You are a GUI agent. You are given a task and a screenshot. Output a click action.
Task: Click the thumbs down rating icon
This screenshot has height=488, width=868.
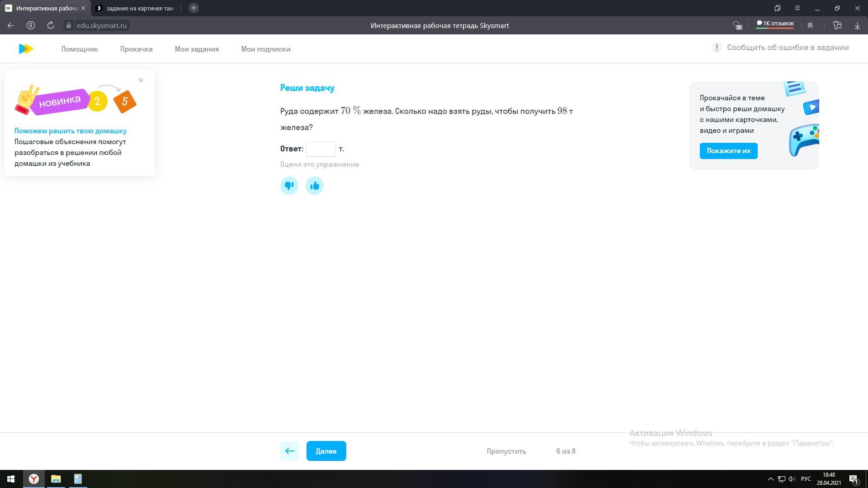[x=289, y=186]
